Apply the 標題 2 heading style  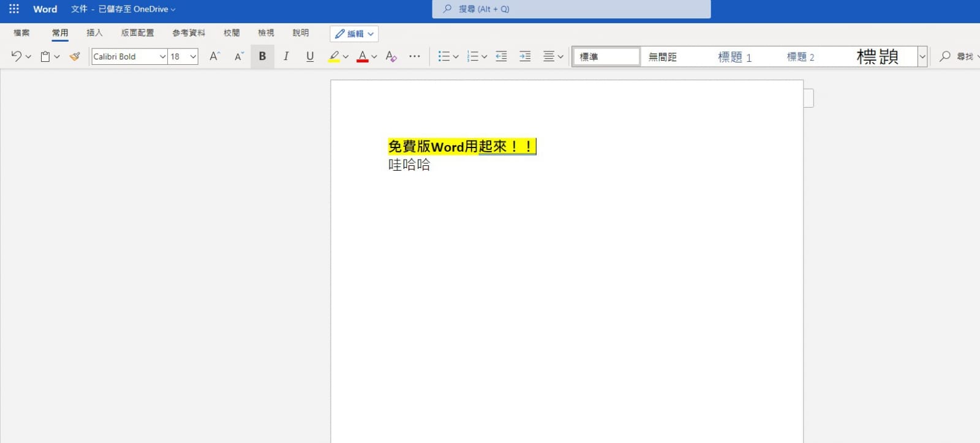[x=801, y=57]
